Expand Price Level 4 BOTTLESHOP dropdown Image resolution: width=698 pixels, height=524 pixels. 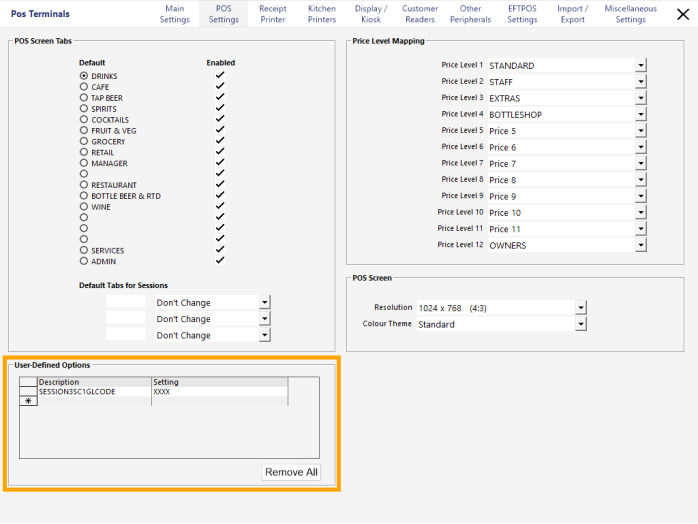tap(641, 114)
